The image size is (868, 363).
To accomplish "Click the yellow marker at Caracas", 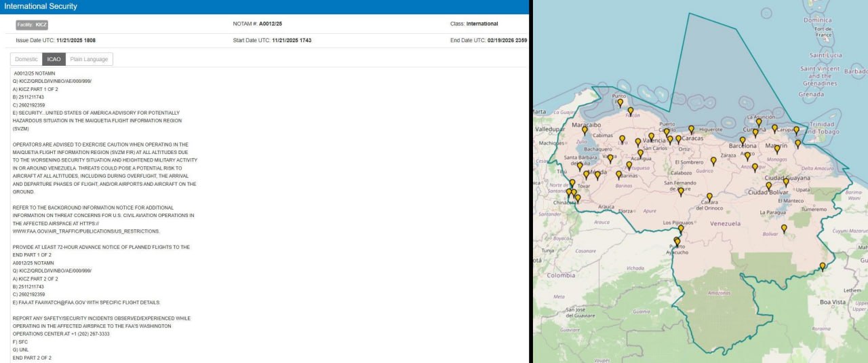I will pyautogui.click(x=678, y=139).
